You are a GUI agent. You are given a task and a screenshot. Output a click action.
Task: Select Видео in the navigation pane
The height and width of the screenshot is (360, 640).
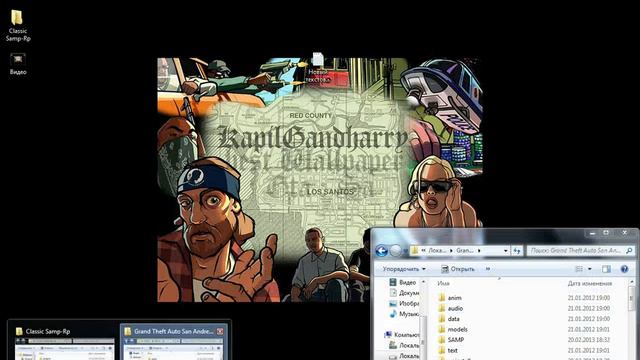coord(403,282)
